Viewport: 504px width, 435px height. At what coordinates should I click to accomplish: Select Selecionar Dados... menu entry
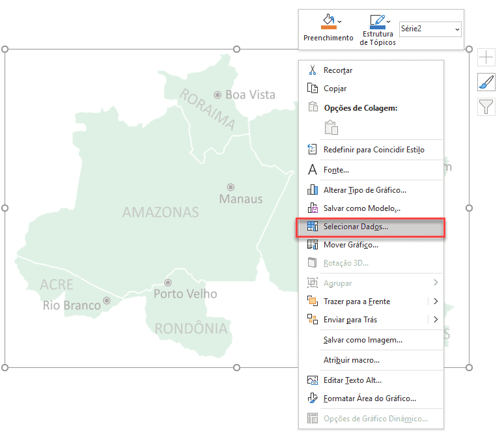371,227
